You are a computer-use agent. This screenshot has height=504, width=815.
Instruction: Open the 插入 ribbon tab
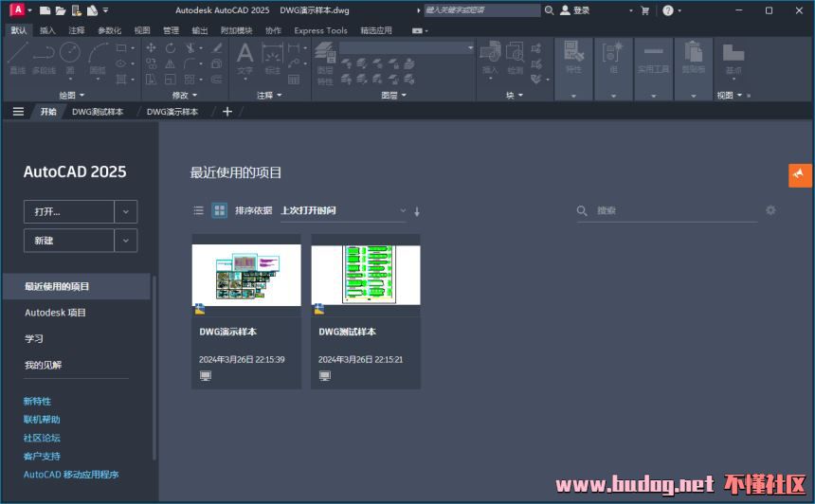(47, 30)
